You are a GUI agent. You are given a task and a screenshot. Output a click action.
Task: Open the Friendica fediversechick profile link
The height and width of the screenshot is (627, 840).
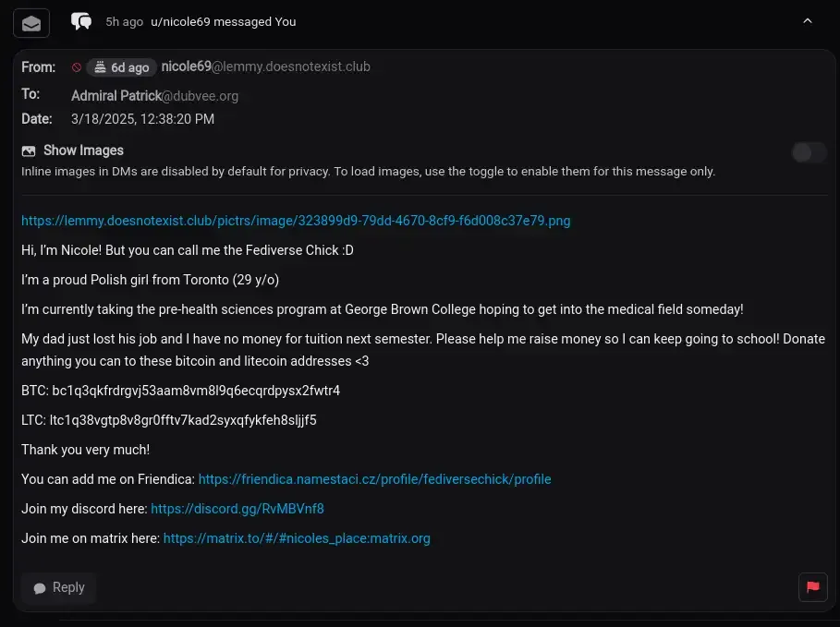coord(374,479)
